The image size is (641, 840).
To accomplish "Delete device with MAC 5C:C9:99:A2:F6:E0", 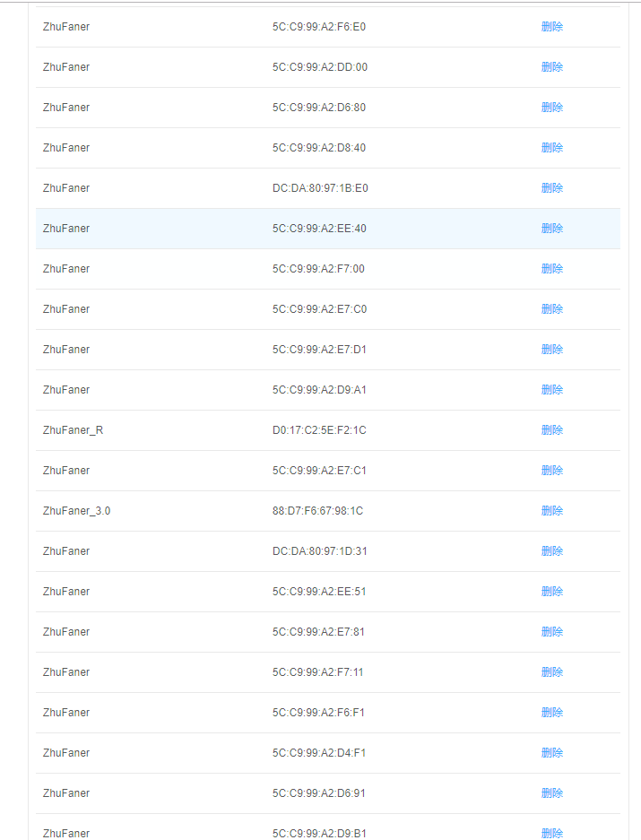I will [x=552, y=27].
